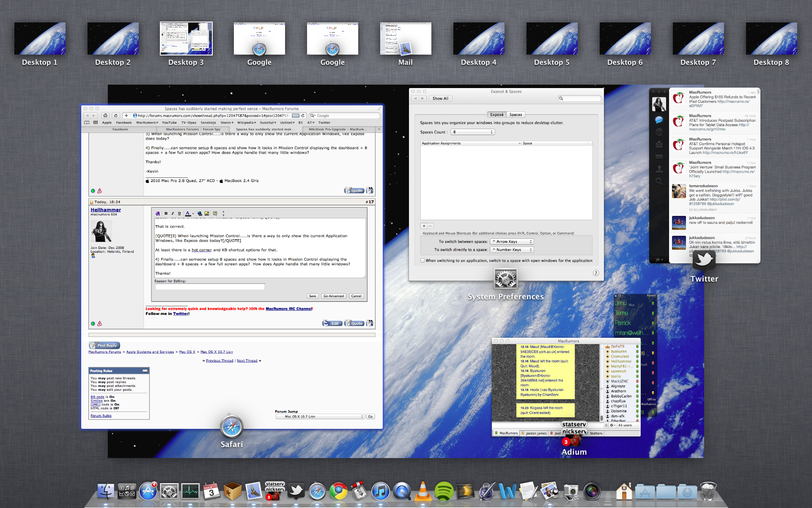Switch to the Exposé tab
812x508 pixels.
pos(497,115)
